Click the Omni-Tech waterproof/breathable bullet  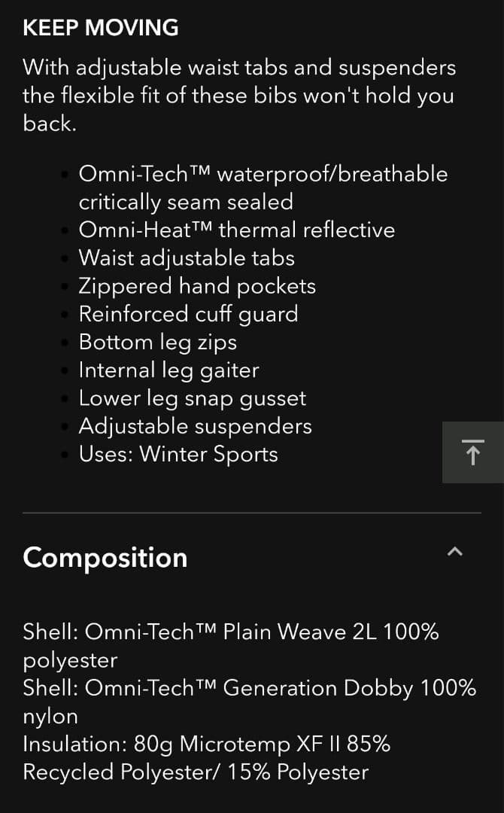pyautogui.click(x=263, y=187)
